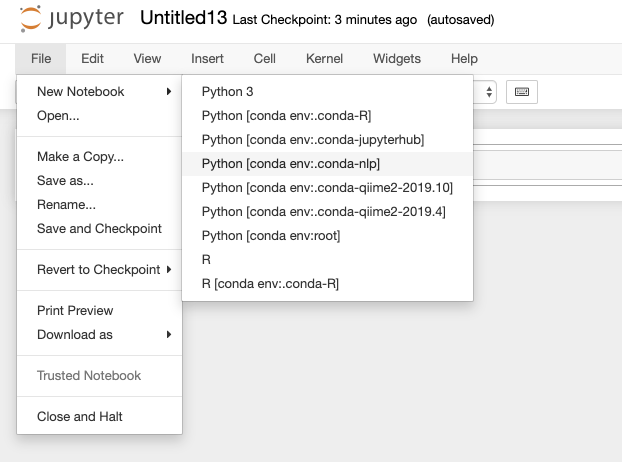Select Python [conda env:.conda-qiime2-2019.10] kernel
The height and width of the screenshot is (462, 622).
[328, 188]
